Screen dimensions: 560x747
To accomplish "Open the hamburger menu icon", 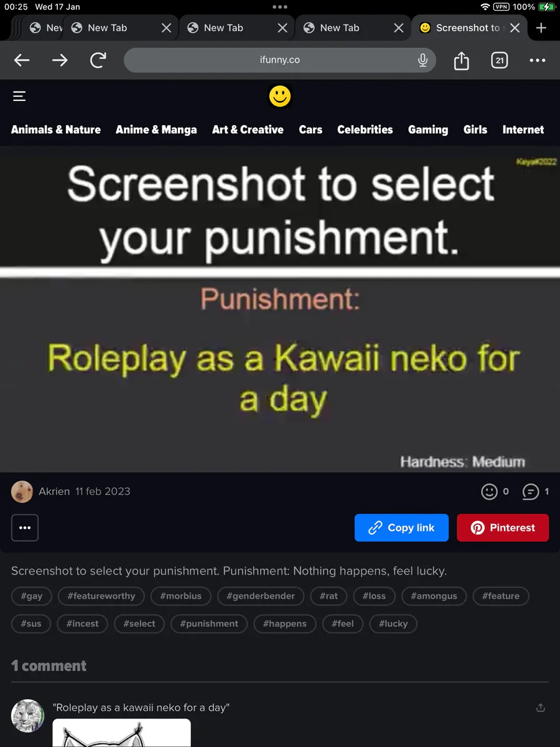I will pyautogui.click(x=19, y=96).
